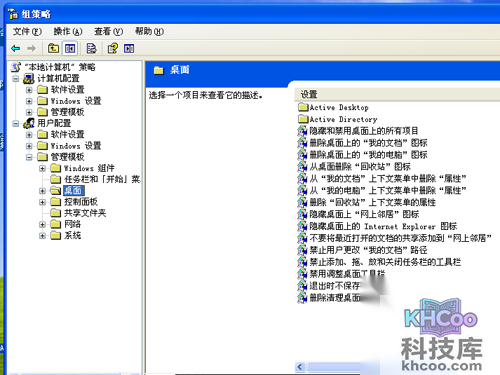The image size is (500, 375).
Task: Expand the 系统 tree node
Action: 42,236
